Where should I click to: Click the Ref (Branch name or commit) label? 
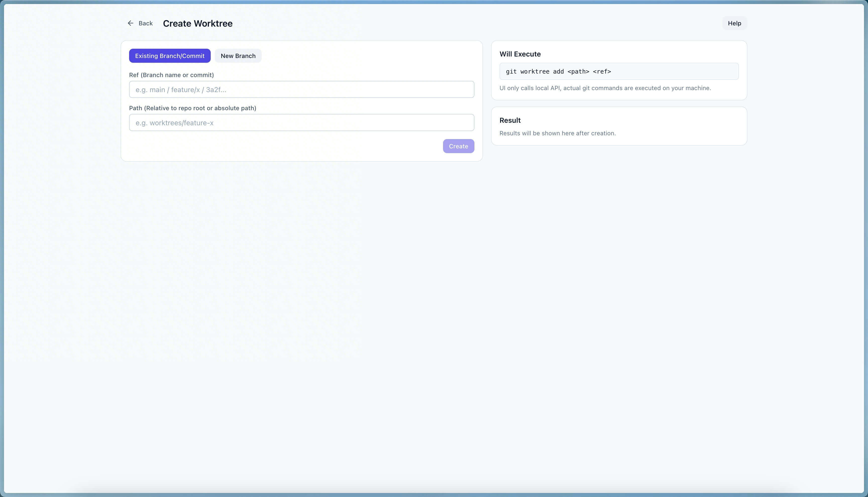click(x=171, y=75)
